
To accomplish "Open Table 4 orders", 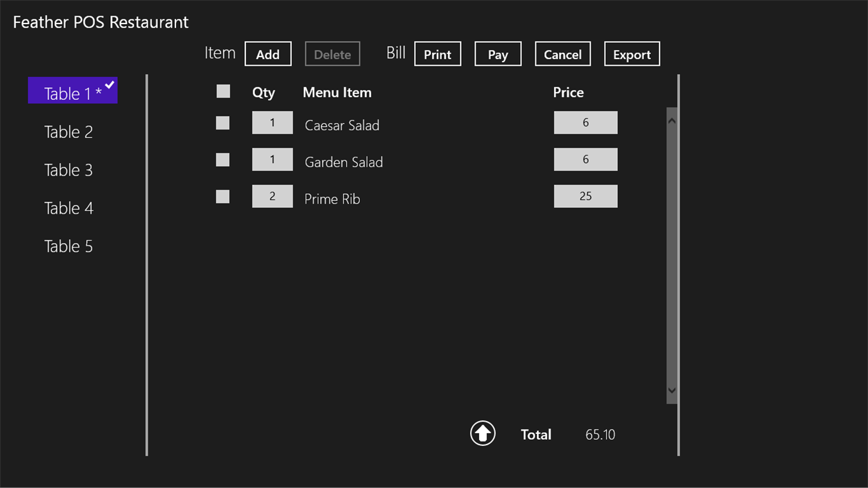I will pos(69,208).
